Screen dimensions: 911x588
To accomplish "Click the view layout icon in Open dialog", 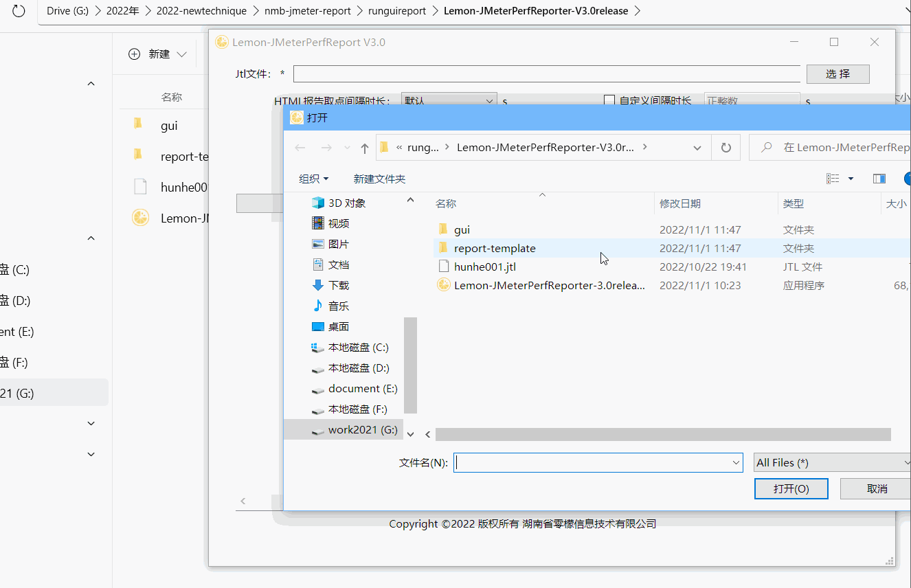I will tap(833, 179).
